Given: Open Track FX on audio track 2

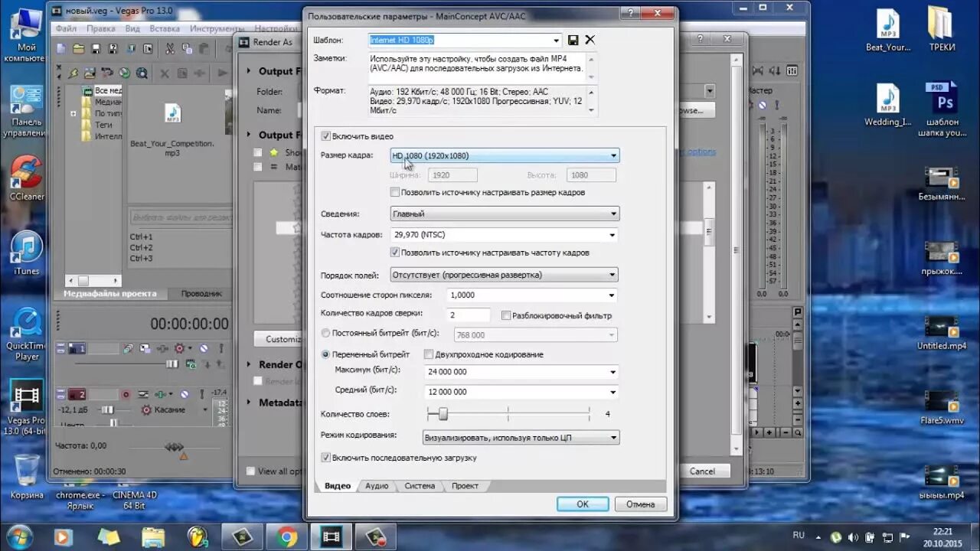Looking at the screenshot, I should (162, 394).
